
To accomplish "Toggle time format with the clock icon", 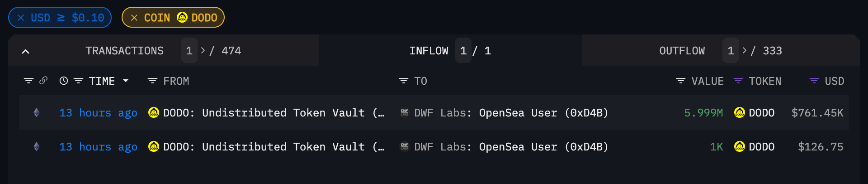I will click(64, 81).
